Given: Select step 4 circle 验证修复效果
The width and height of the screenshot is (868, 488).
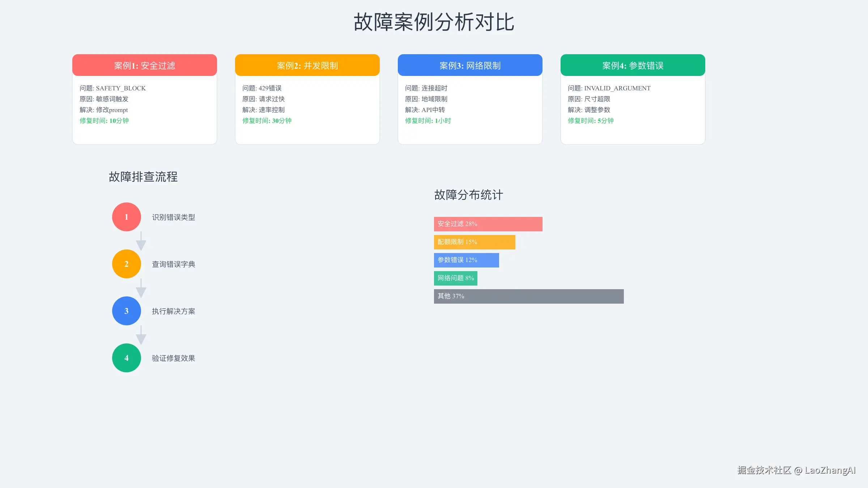Looking at the screenshot, I should coord(126,358).
